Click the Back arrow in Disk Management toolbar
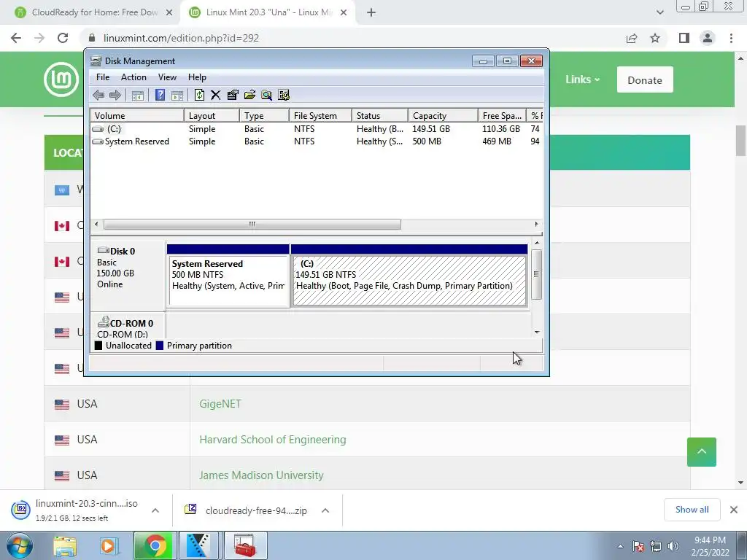The width and height of the screenshot is (747, 560). 98,96
